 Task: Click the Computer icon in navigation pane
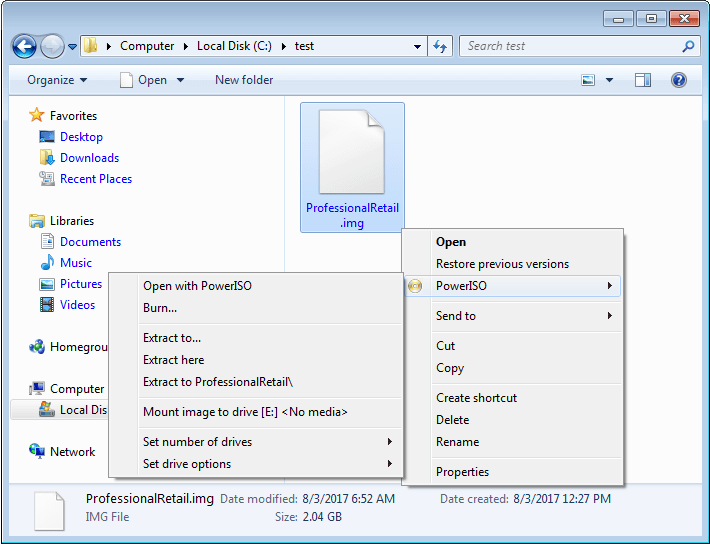(37, 388)
